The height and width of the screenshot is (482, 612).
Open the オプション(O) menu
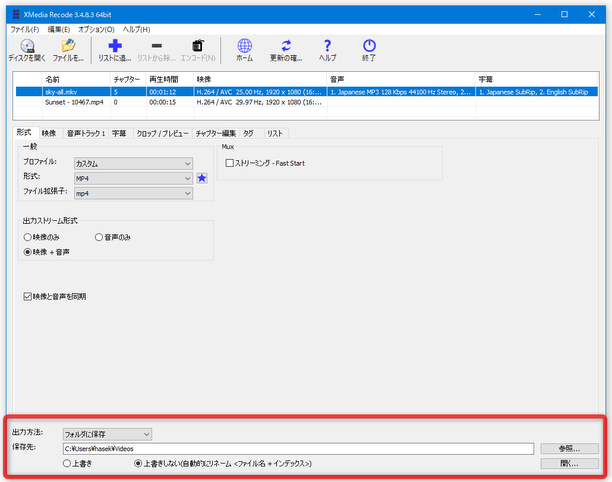point(96,29)
